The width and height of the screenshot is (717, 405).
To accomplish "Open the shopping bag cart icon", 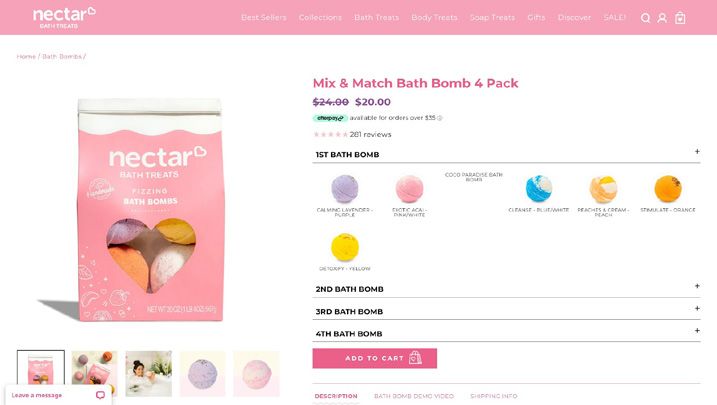I will click(680, 18).
